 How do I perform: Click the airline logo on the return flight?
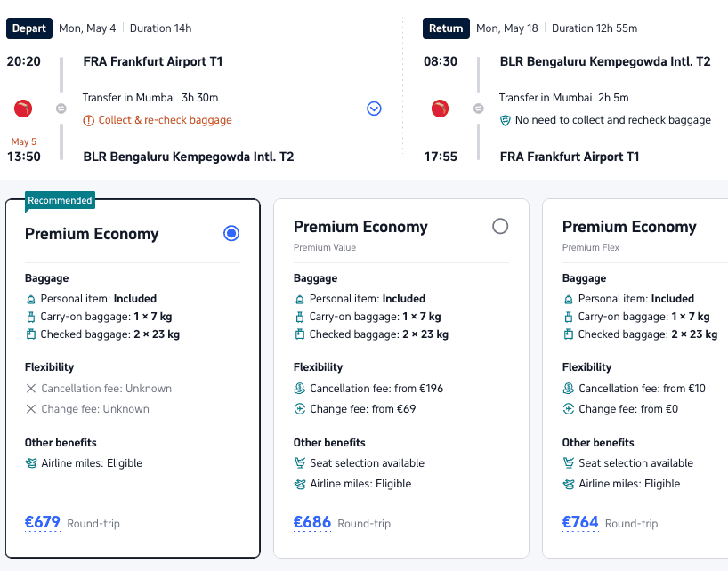click(440, 109)
